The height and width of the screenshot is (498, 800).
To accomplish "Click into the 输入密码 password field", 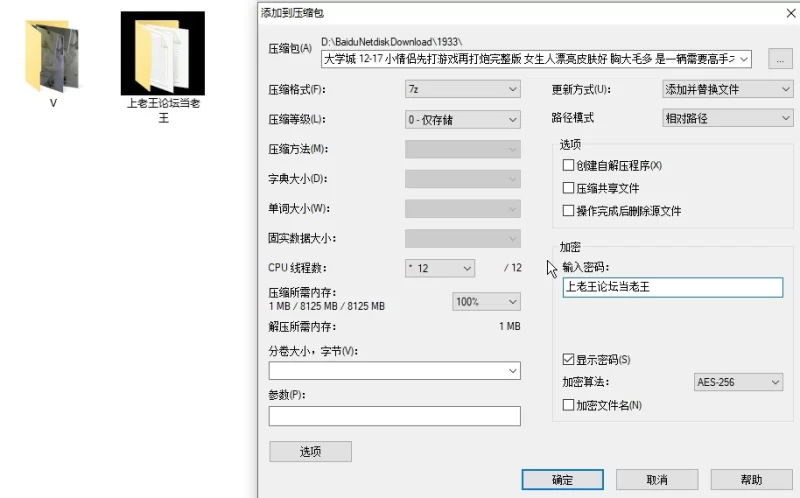I will 672,287.
